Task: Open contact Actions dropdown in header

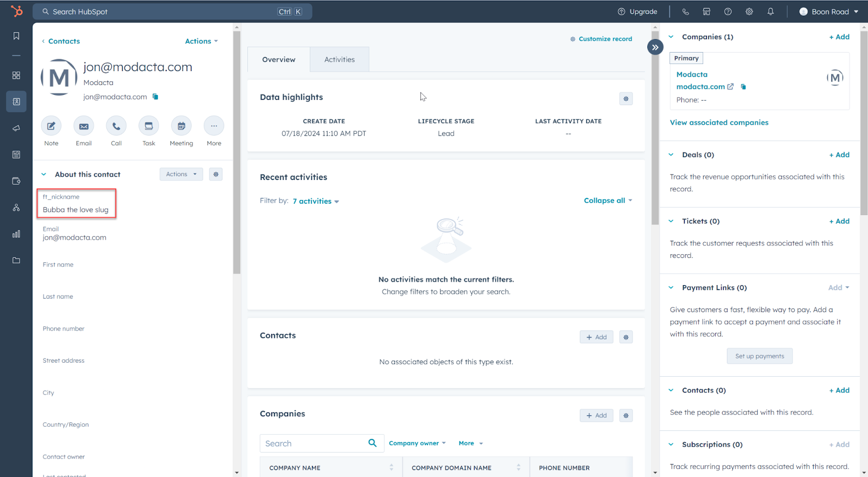Action: pyautogui.click(x=201, y=41)
